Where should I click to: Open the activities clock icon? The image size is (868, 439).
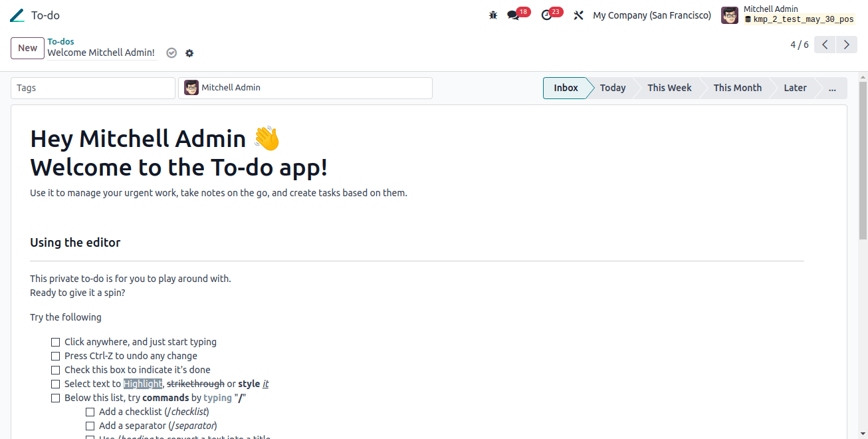[547, 15]
